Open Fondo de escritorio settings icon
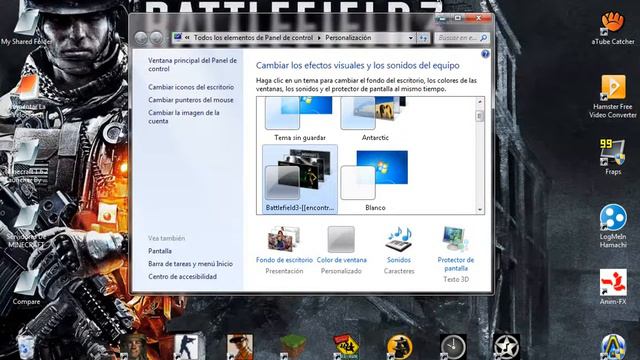Screen dimensions: 640x360 tap(284, 239)
